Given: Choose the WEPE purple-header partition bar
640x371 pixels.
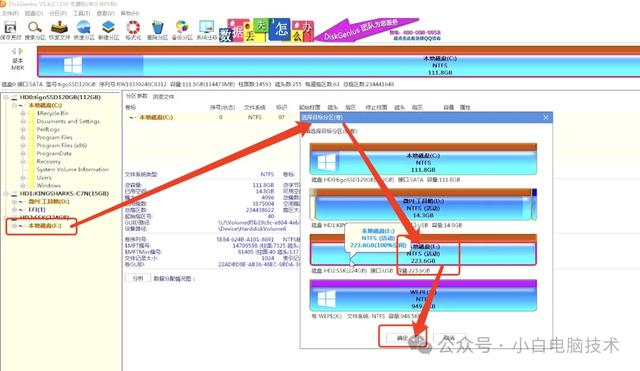Looking at the screenshot, I should click(x=423, y=295).
